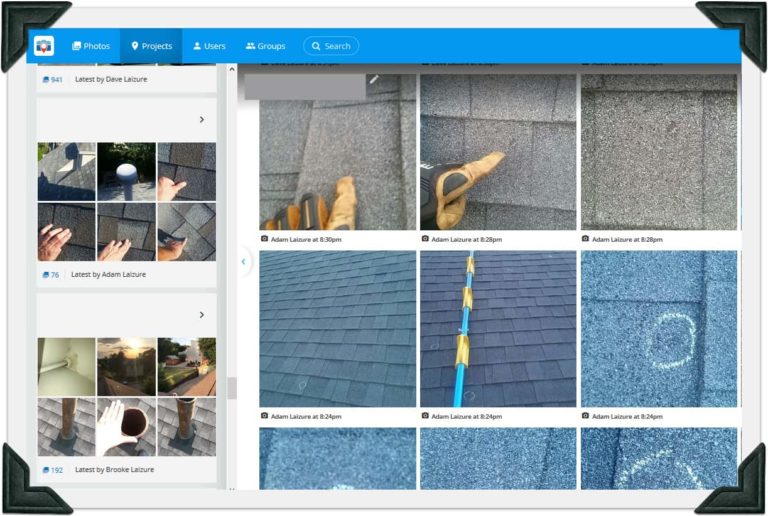The height and width of the screenshot is (516, 768).
Task: Click 'Latest by Dave Laizure' text
Action: pos(111,79)
